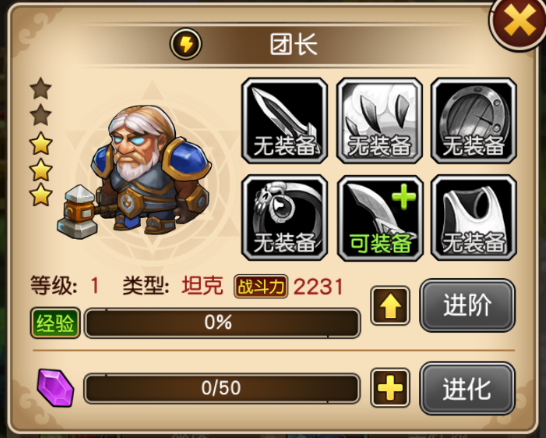Select the empty claw equipment slot
Viewport: 546px width, 438px height.
[x=380, y=121]
